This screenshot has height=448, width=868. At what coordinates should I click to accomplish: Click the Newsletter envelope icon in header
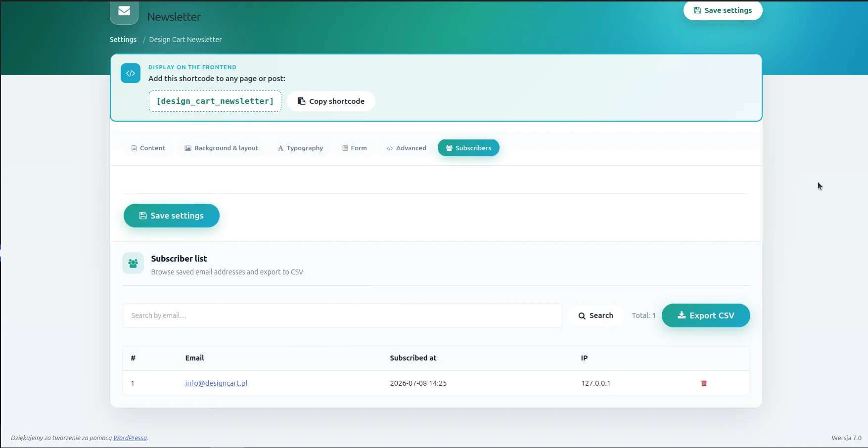pyautogui.click(x=124, y=12)
